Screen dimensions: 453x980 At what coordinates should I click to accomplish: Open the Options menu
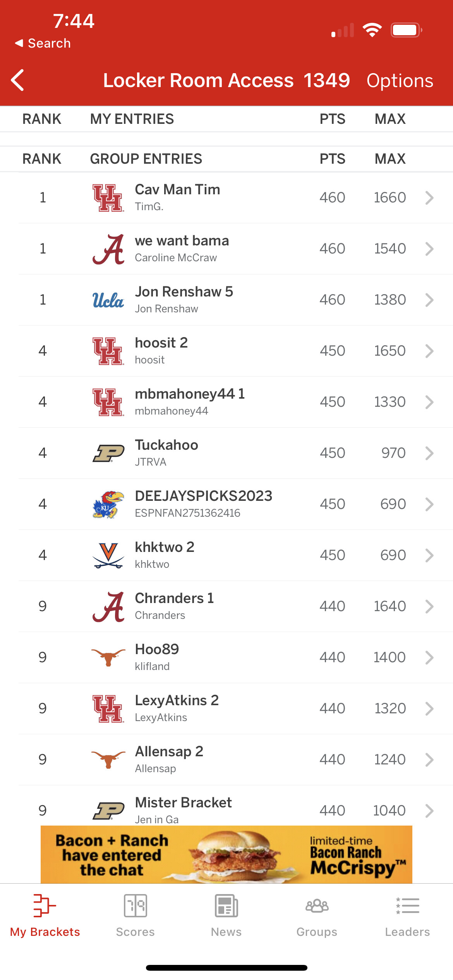(400, 81)
